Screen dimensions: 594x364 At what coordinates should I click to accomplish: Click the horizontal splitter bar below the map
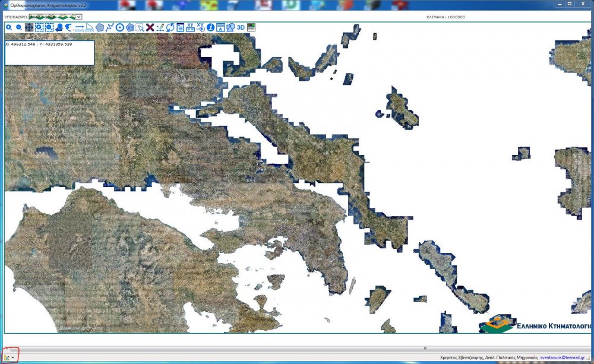coord(297,348)
